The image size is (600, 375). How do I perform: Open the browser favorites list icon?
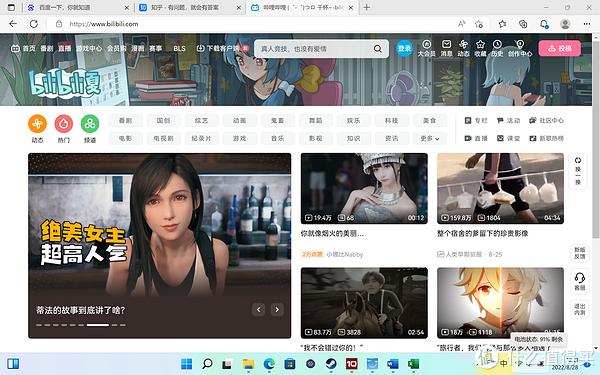502,24
